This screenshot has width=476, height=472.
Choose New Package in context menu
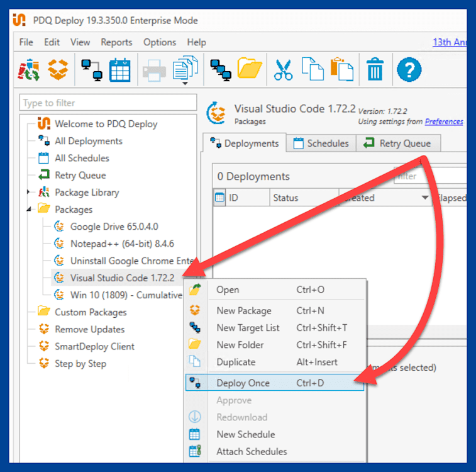pyautogui.click(x=275, y=311)
